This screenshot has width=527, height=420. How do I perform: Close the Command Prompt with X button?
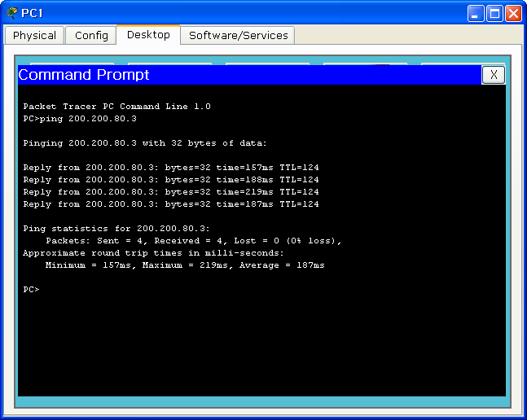pos(494,75)
